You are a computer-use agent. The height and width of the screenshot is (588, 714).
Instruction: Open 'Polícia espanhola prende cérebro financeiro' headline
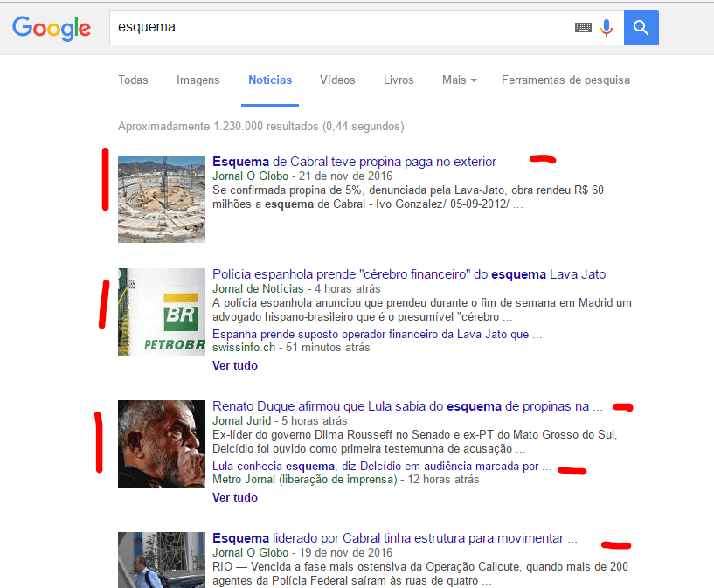coord(409,274)
